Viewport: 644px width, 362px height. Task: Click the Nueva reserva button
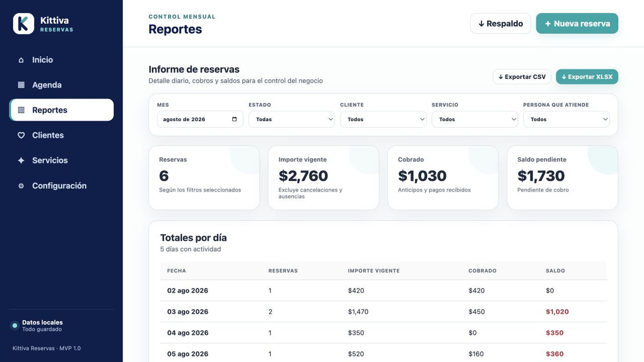pyautogui.click(x=577, y=24)
